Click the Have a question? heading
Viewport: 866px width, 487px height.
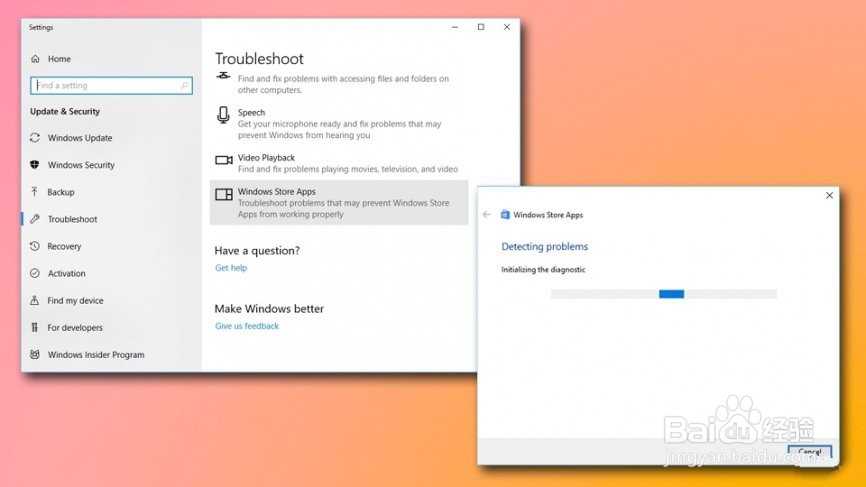click(x=257, y=250)
